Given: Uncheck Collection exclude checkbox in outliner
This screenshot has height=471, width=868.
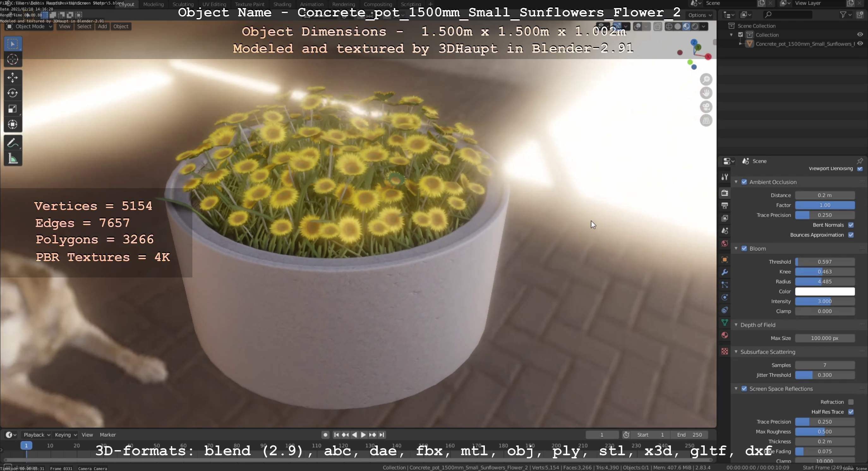Looking at the screenshot, I should coord(740,35).
